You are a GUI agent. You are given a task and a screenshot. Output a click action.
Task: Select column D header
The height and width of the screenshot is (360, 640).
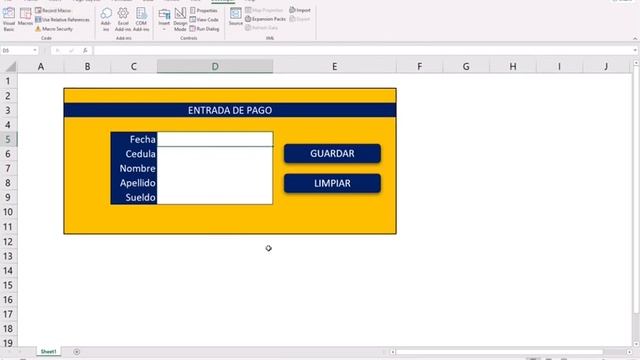tap(215, 67)
